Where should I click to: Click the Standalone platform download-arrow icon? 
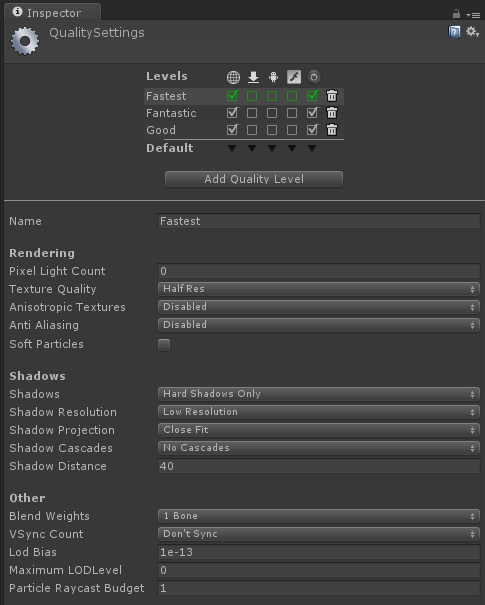[253, 77]
